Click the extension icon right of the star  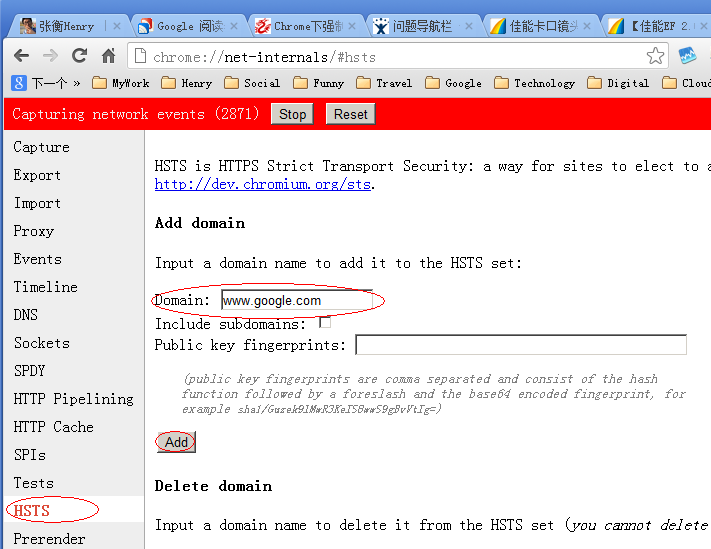[x=688, y=55]
